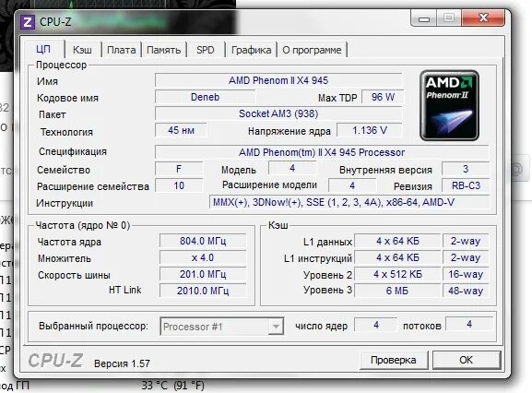Image resolution: width=532 pixels, height=393 pixels.
Task: Click the revision value RB-C3
Action: click(466, 185)
